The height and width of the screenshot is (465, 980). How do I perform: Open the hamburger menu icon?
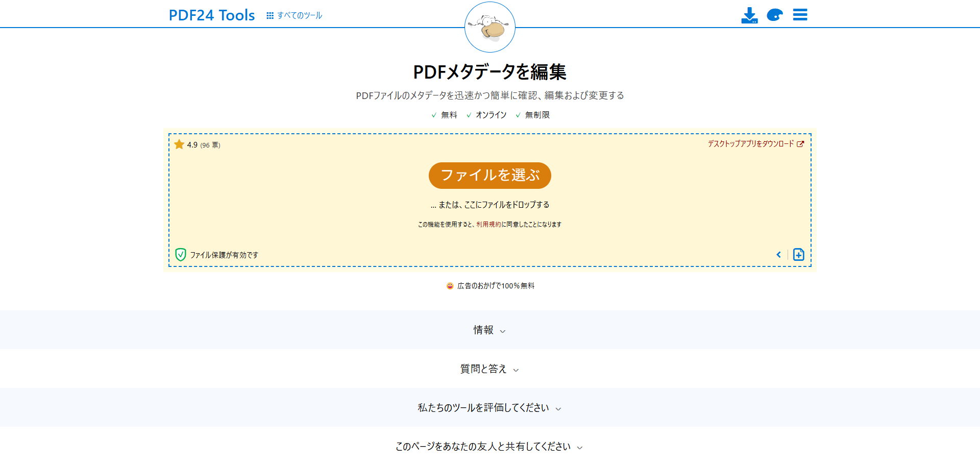pyautogui.click(x=800, y=15)
